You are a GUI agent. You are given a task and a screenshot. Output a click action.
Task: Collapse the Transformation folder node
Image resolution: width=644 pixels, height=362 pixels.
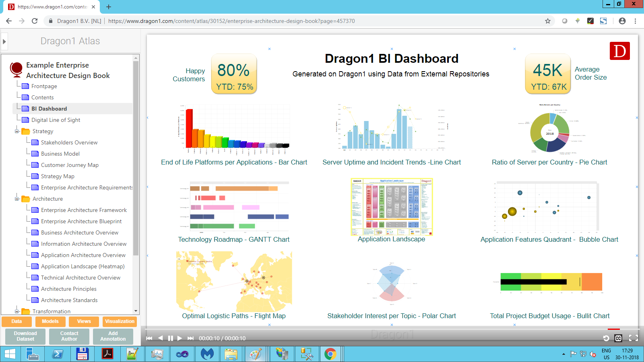point(17,311)
